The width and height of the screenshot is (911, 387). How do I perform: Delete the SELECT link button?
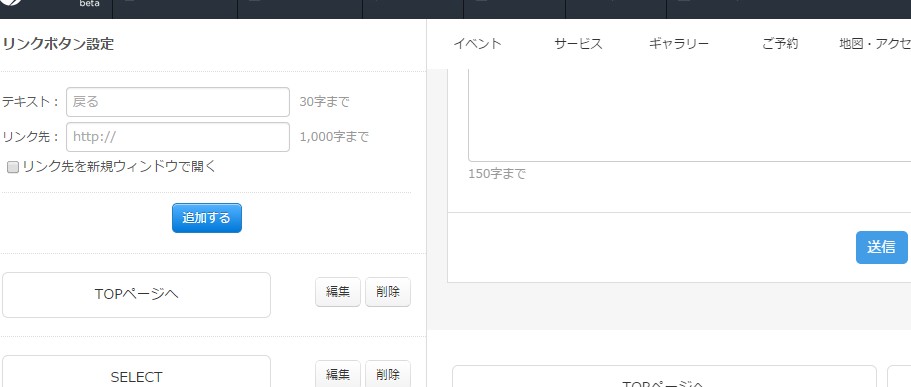pos(388,374)
